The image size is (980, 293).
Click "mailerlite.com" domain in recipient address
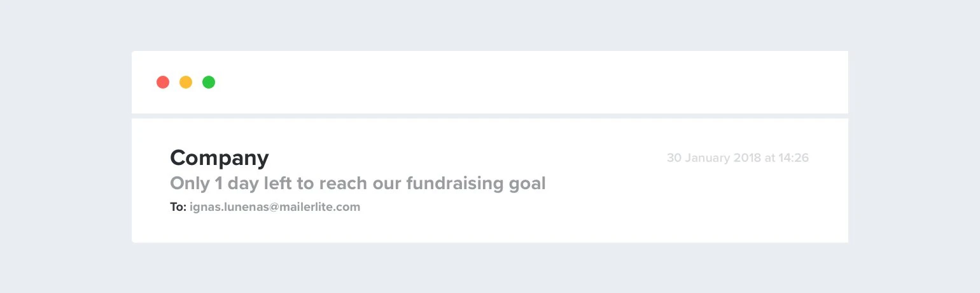click(320, 207)
